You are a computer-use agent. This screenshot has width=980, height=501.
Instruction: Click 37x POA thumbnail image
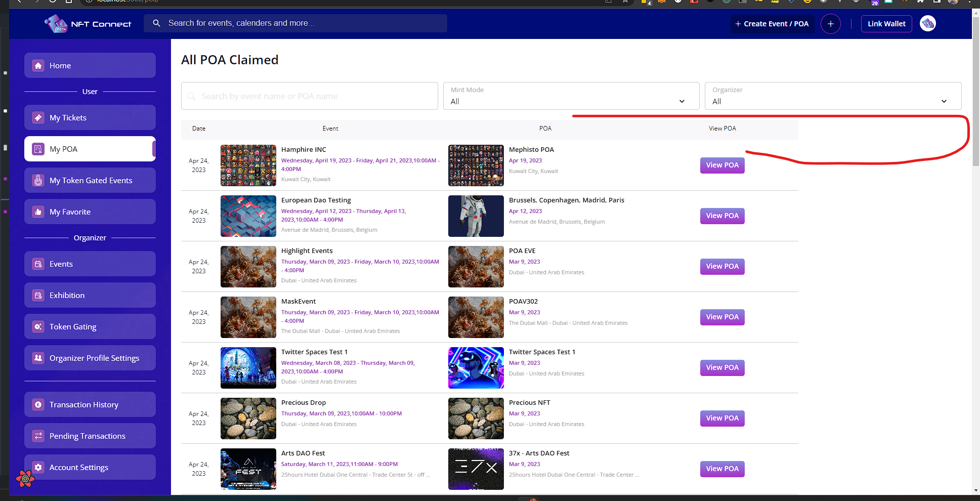click(476, 469)
